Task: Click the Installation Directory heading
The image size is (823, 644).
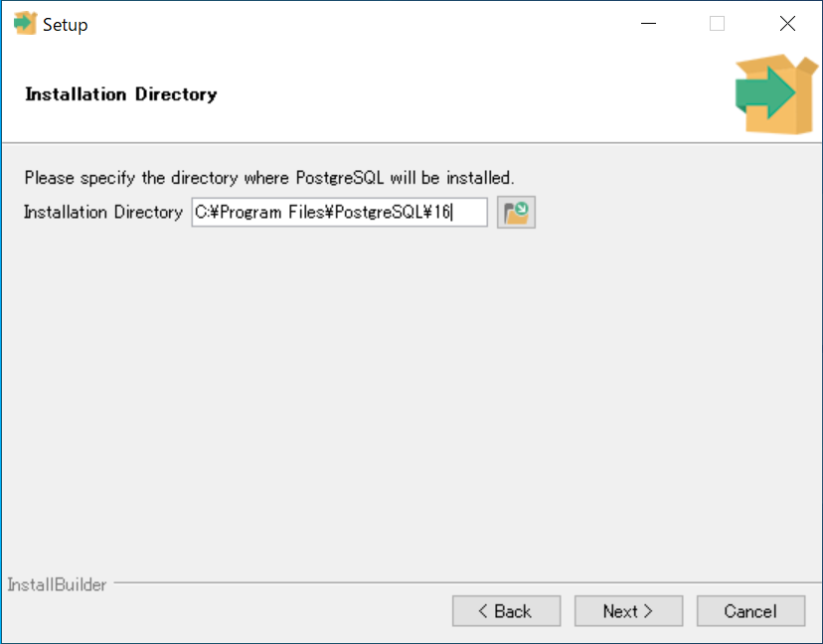Action: 119,94
